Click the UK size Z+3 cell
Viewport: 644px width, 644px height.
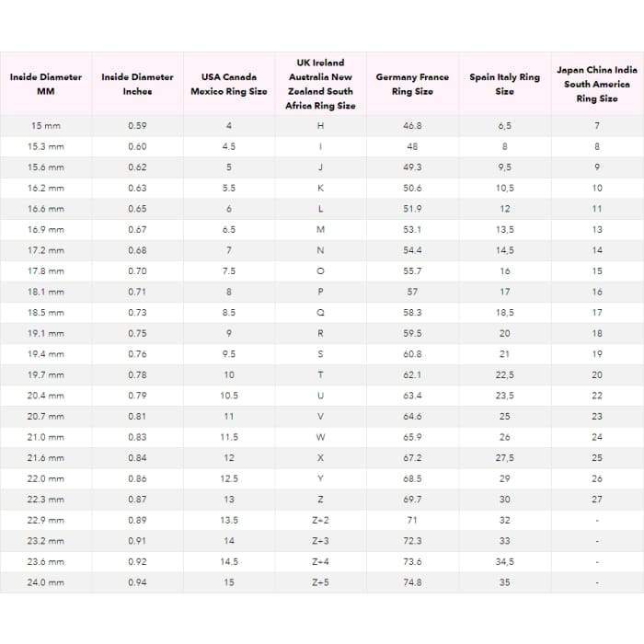tap(320, 541)
